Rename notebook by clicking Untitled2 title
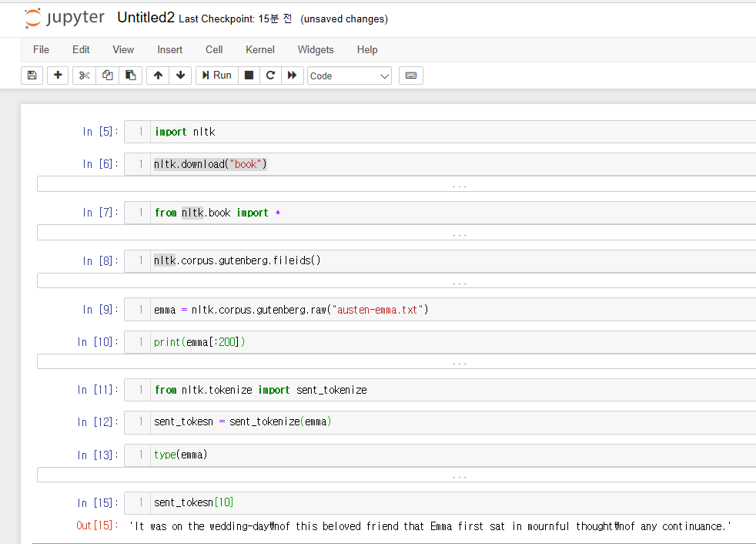Screen dimensions: 756x544 (x=146, y=18)
